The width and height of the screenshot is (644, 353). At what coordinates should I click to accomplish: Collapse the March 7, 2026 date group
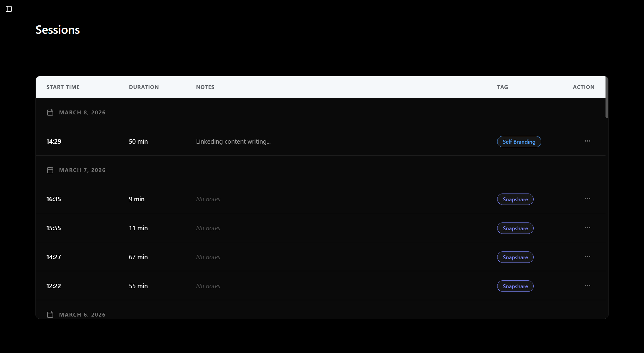coord(82,170)
